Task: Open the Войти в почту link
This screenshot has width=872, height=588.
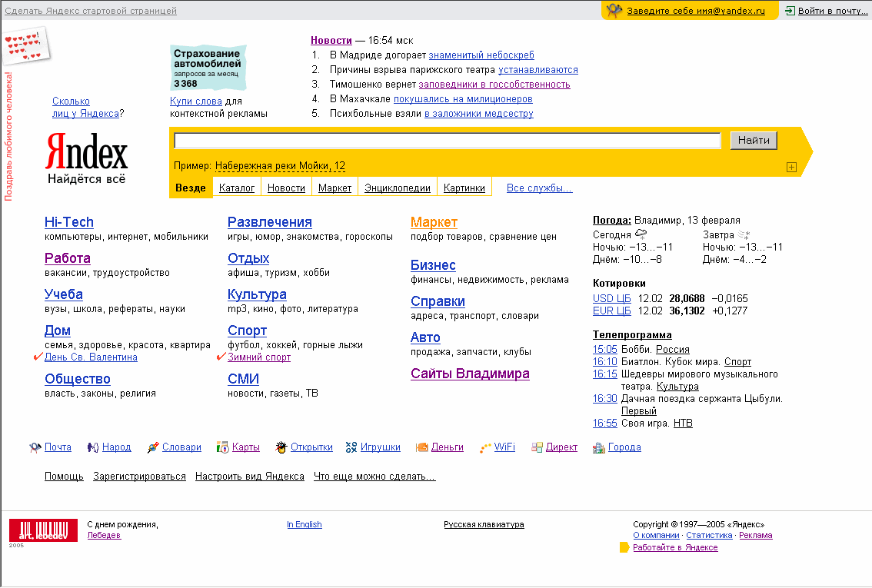Action: pos(833,11)
